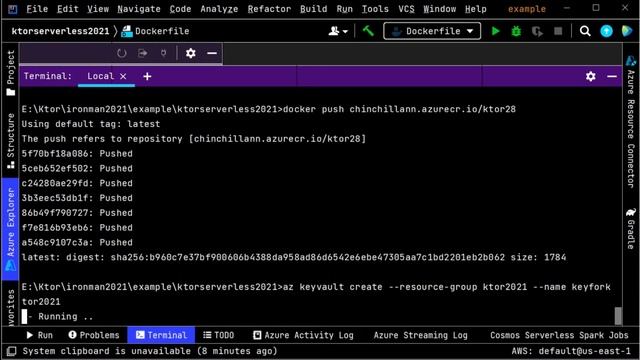Viewport: 640px width, 360px height.
Task: Click the Debug bug icon
Action: [x=516, y=31]
